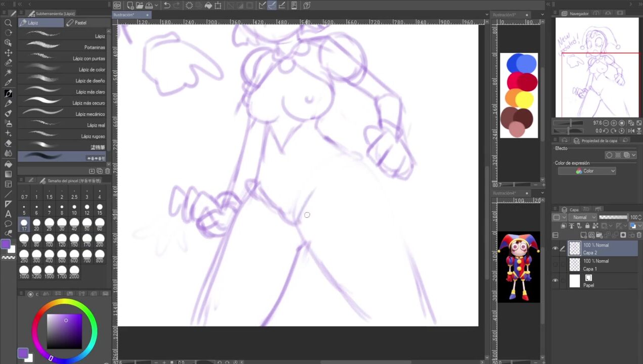
Task: Click the Open file folder icon
Action: (139, 6)
